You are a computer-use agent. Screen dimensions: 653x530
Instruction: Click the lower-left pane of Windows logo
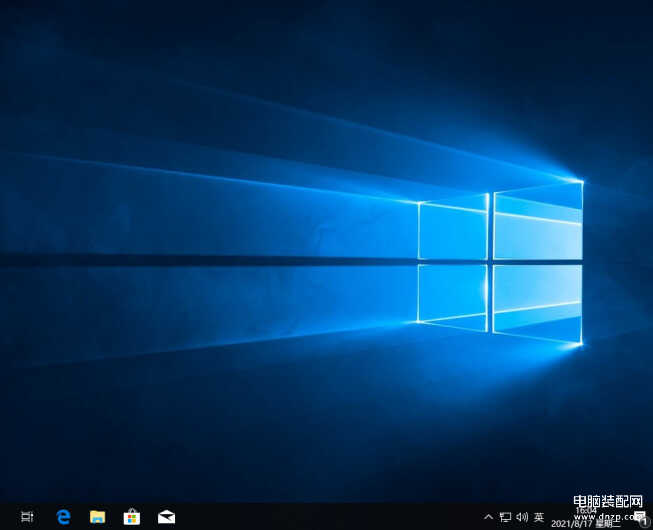tap(452, 296)
